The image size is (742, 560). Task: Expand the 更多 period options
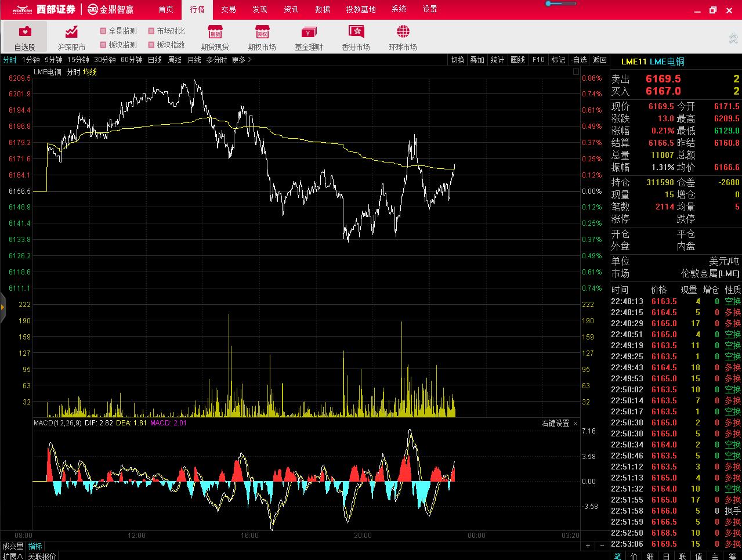(241, 60)
